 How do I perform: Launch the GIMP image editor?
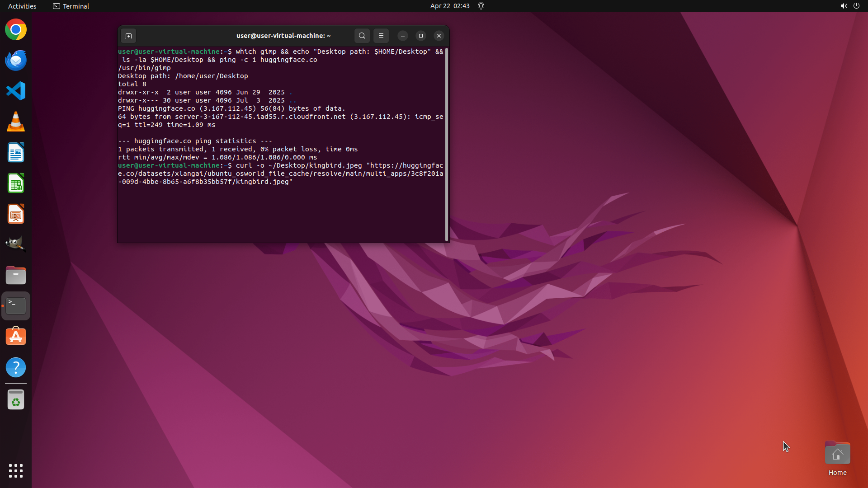click(16, 244)
